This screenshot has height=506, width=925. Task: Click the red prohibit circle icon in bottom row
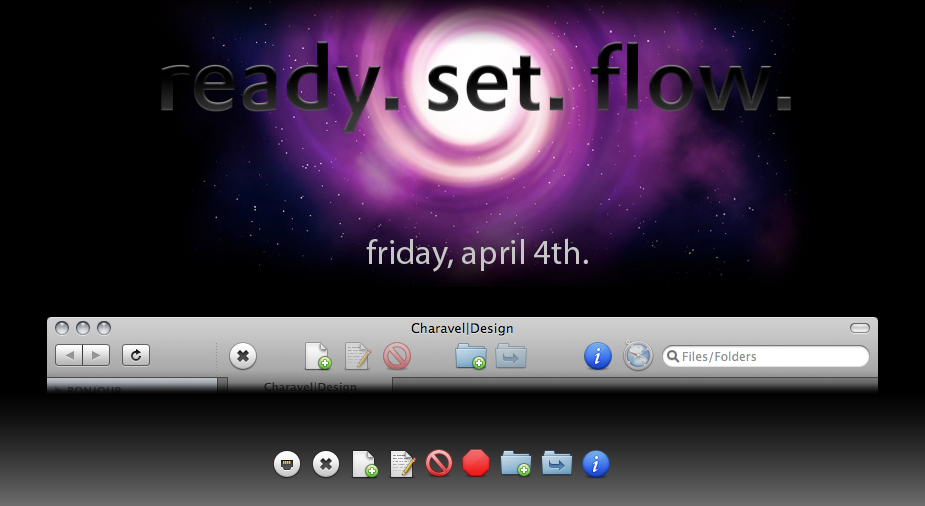pos(439,464)
